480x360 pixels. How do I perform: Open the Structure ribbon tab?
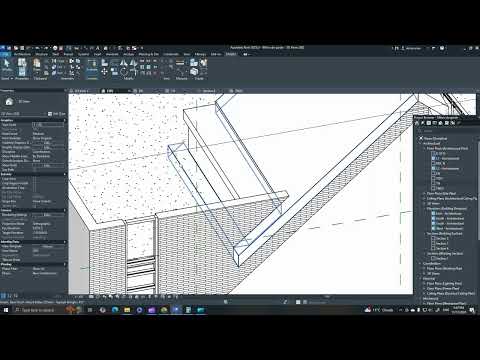point(41,54)
